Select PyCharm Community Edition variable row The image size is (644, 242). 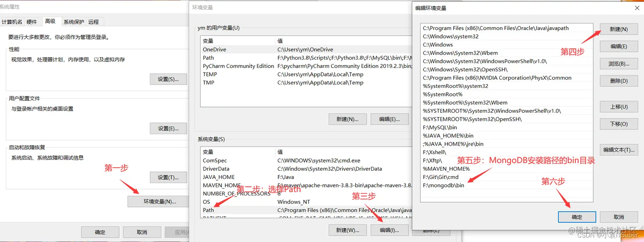pos(306,66)
